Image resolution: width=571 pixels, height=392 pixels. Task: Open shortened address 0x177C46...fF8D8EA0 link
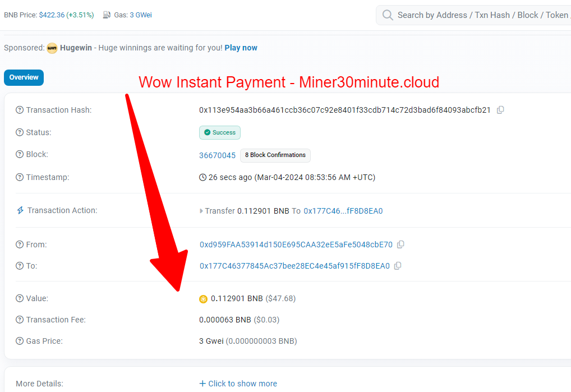[343, 211]
